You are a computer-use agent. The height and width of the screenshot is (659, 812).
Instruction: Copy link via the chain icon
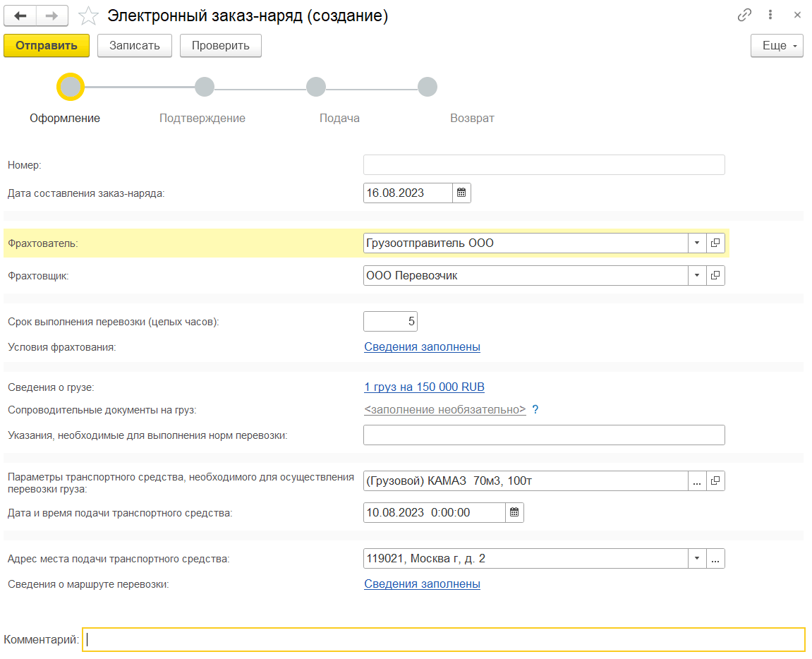744,15
